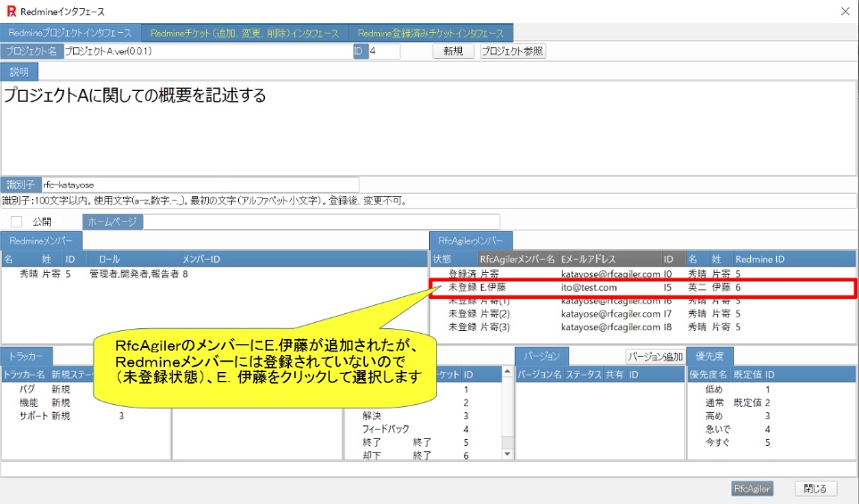Open Redmine登録済みチケットインタフェース tab

point(431,33)
